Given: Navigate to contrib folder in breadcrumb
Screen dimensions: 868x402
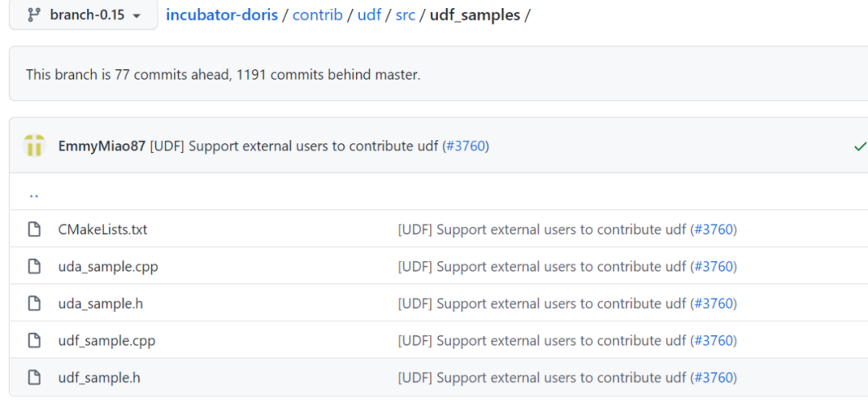Looking at the screenshot, I should pyautogui.click(x=317, y=15).
